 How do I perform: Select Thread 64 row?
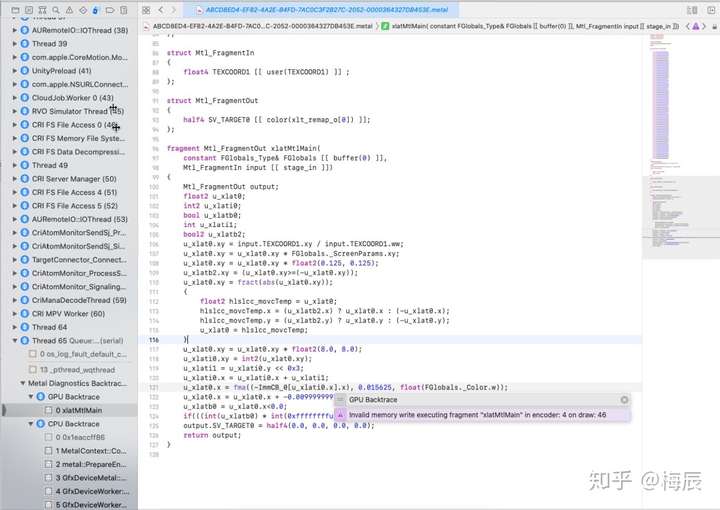69,327
